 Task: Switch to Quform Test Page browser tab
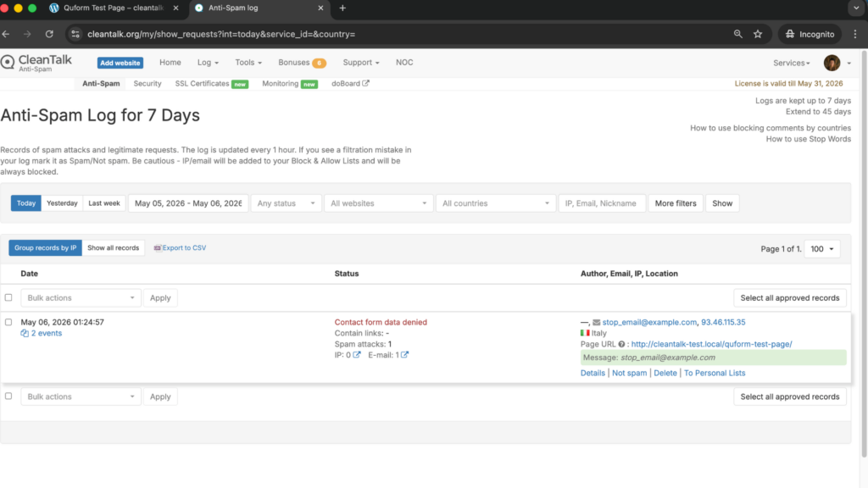pyautogui.click(x=114, y=8)
